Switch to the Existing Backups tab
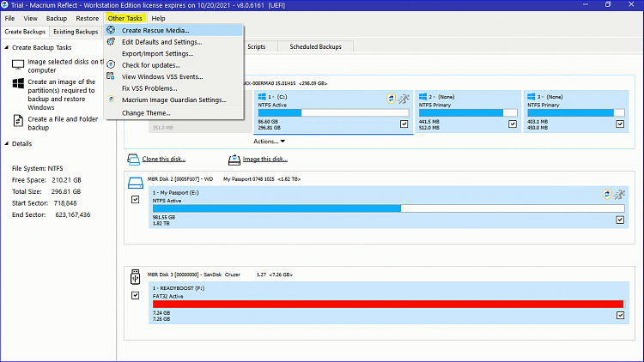The image size is (644, 362). click(76, 32)
